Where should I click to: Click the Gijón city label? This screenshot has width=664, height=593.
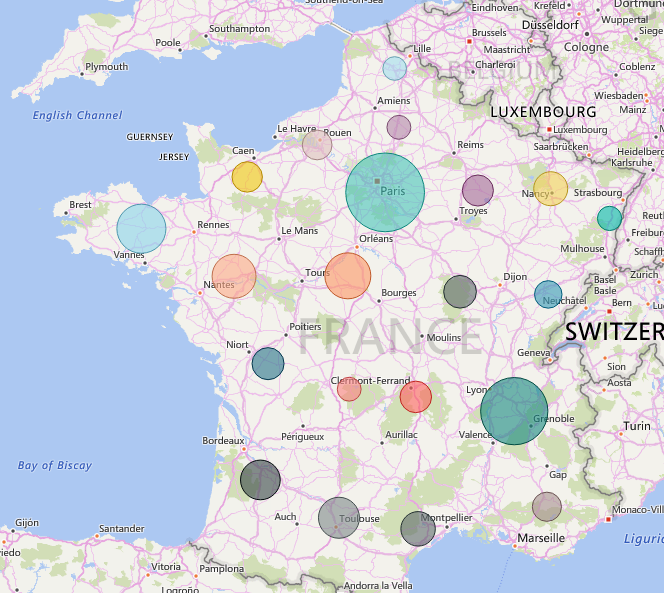[27, 523]
